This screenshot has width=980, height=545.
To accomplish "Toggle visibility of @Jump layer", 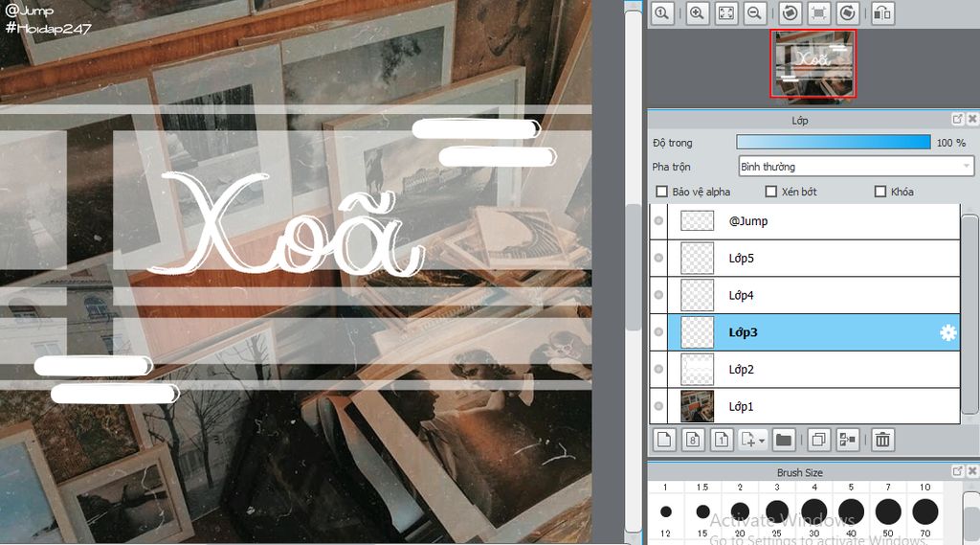I will pos(658,221).
